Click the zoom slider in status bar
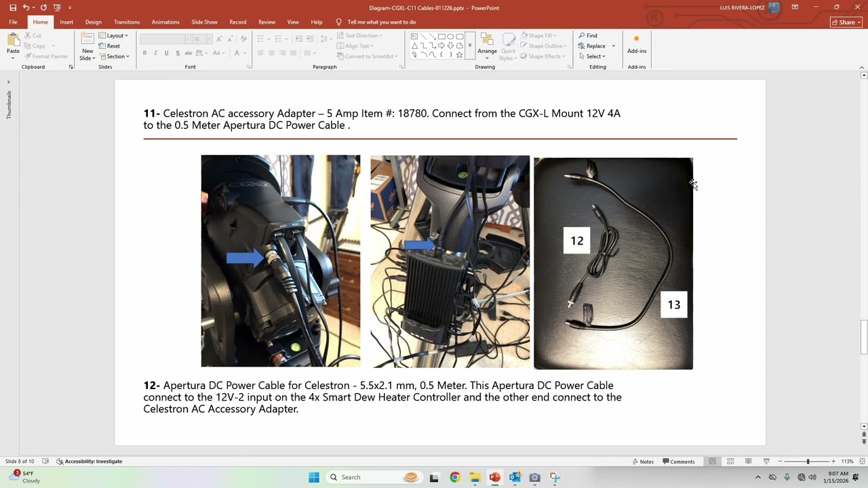Screen dimensions: 868x488 point(807,462)
